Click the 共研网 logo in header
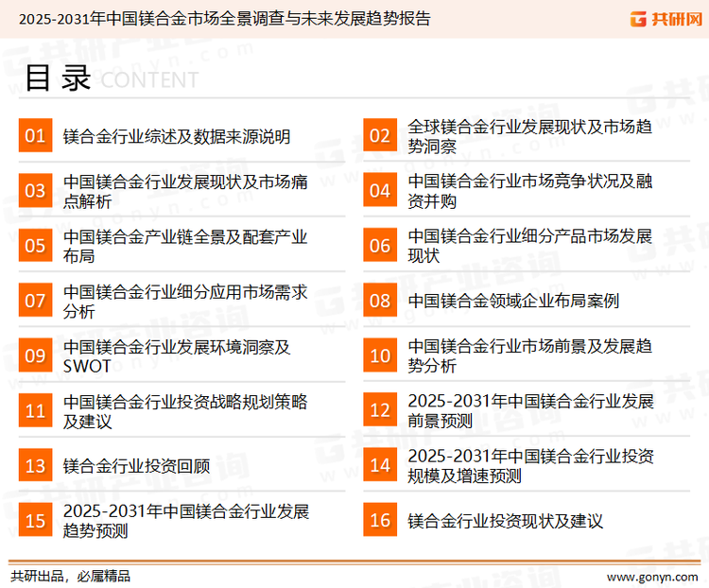709x588 pixels. pos(666,19)
